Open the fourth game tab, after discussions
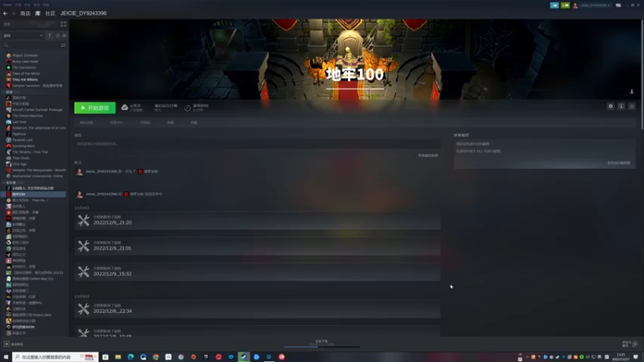 [x=171, y=123]
